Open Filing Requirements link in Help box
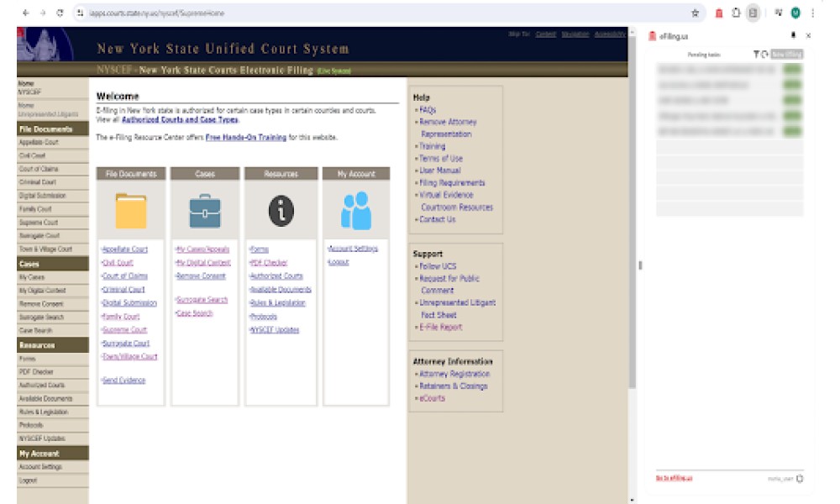The image size is (840, 504). (x=452, y=182)
